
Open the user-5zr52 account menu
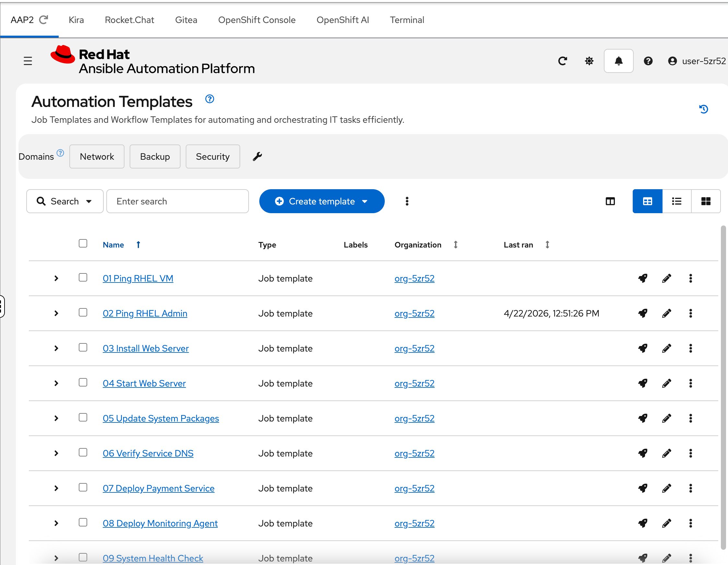[696, 61]
